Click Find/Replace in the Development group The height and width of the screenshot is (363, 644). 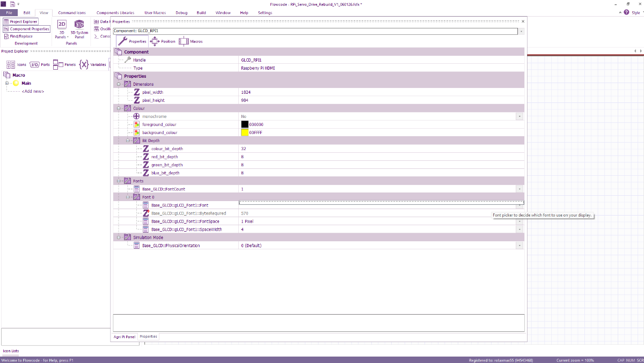18,36
